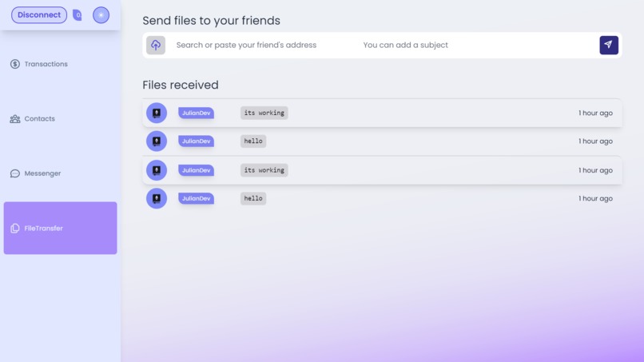This screenshot has width=644, height=362.
Task: Click avatar icon in the topmost 'its working' row
Action: [157, 113]
